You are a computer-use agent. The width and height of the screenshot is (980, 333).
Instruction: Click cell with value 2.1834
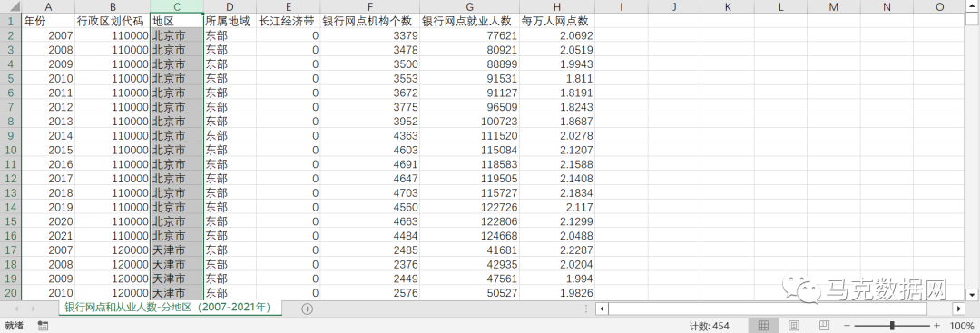557,193
